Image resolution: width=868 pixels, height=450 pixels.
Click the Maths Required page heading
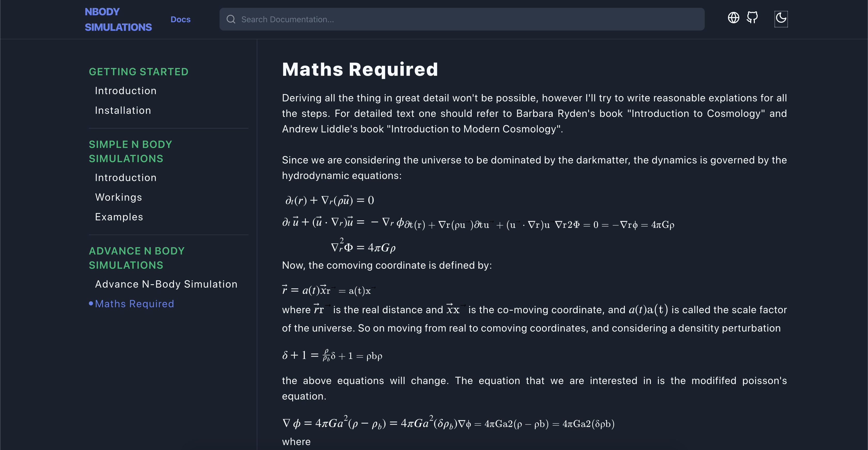[x=360, y=70]
